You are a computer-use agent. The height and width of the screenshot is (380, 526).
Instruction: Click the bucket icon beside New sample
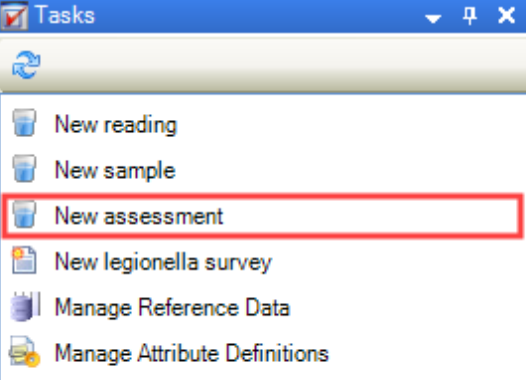24,168
